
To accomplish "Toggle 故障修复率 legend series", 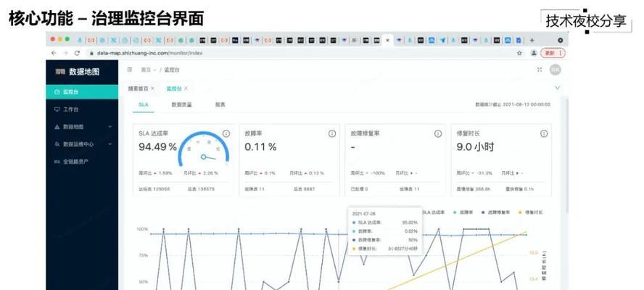I will click(x=495, y=212).
